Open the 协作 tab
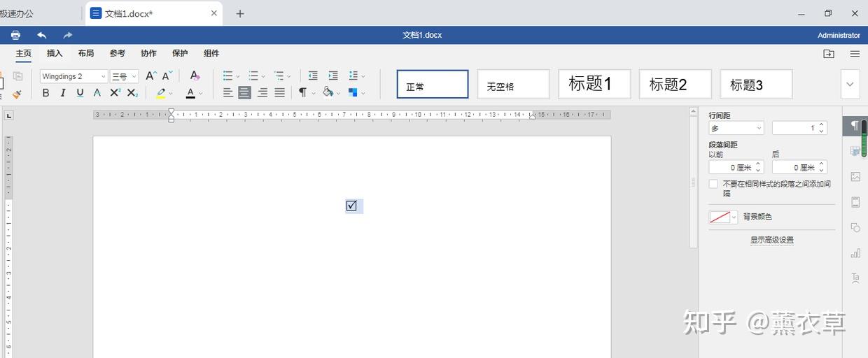The image size is (868, 358). pos(148,53)
